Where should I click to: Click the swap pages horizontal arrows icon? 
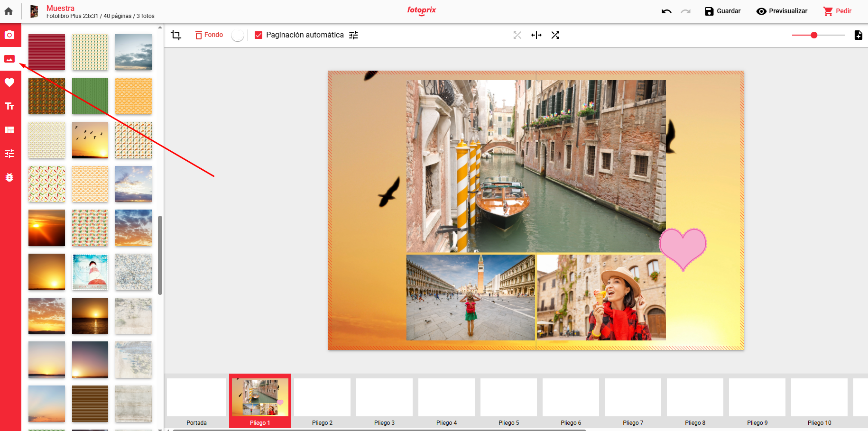(x=536, y=35)
